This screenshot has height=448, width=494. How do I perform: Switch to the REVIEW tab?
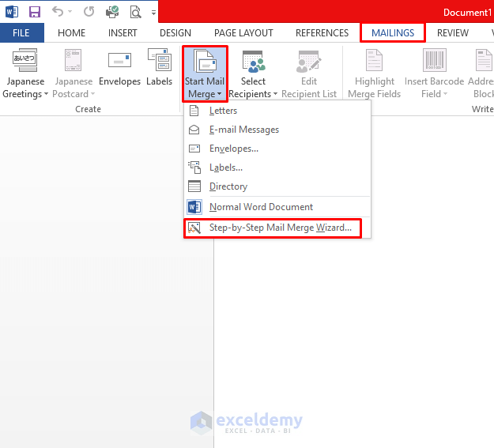click(453, 32)
